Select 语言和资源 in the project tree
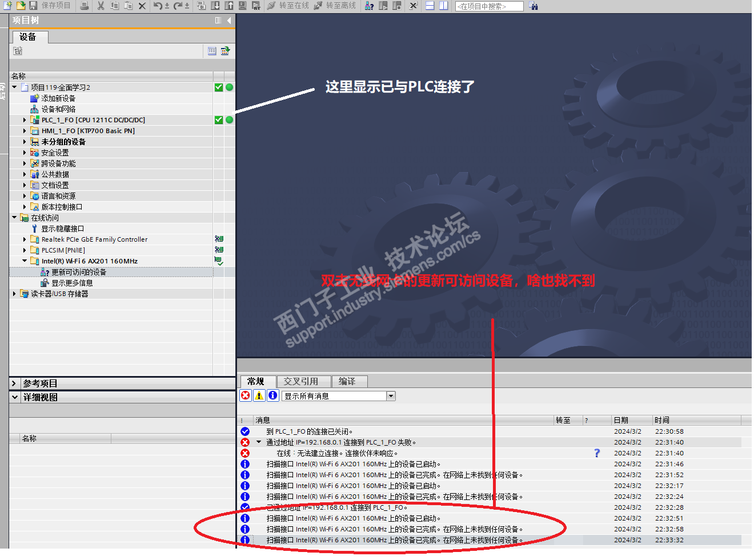 (x=58, y=196)
